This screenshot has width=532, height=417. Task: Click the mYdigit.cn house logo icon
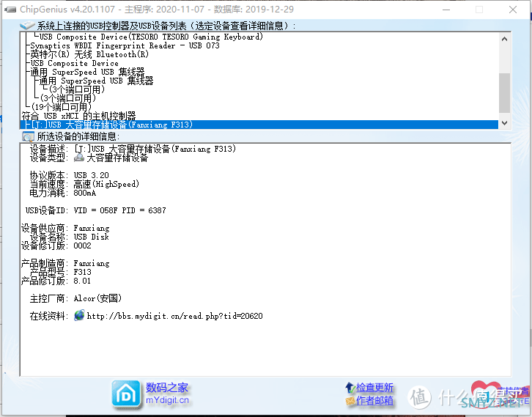coord(126,394)
